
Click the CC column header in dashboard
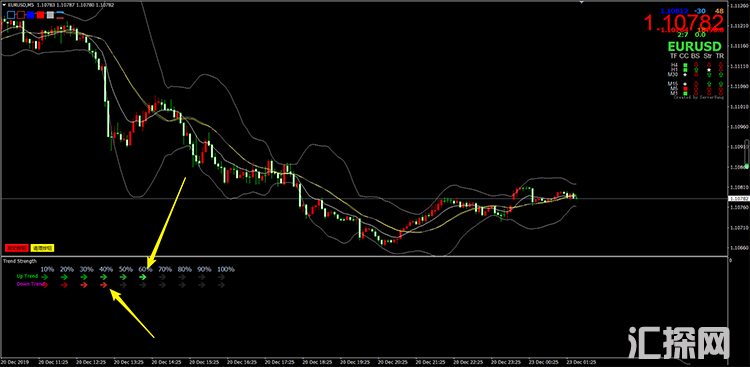(684, 56)
